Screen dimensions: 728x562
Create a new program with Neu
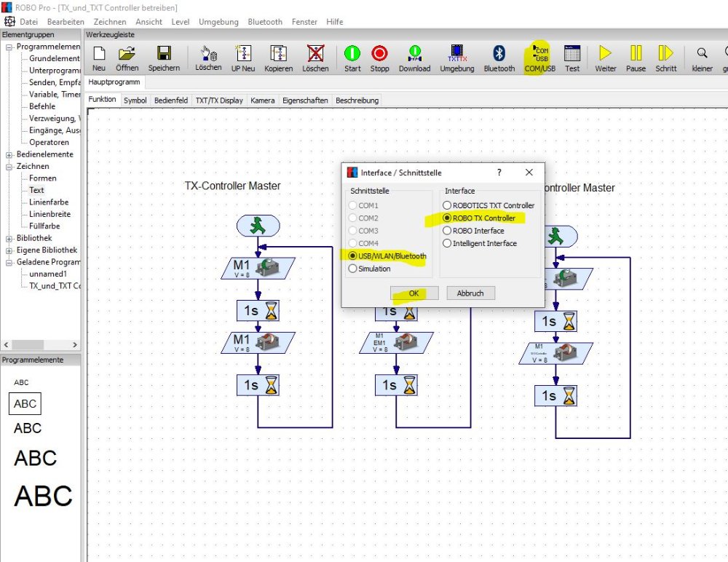(x=99, y=58)
